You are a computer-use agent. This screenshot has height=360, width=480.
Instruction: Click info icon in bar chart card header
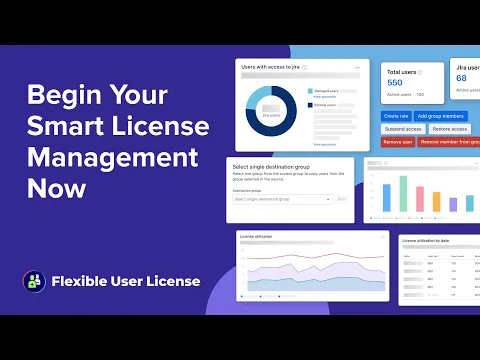[386, 163]
